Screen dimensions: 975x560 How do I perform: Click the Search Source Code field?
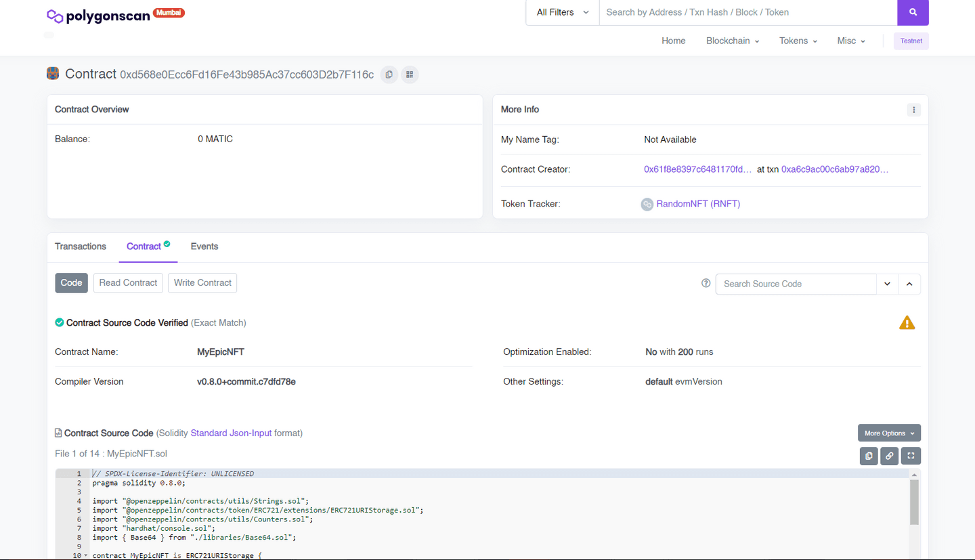click(796, 284)
